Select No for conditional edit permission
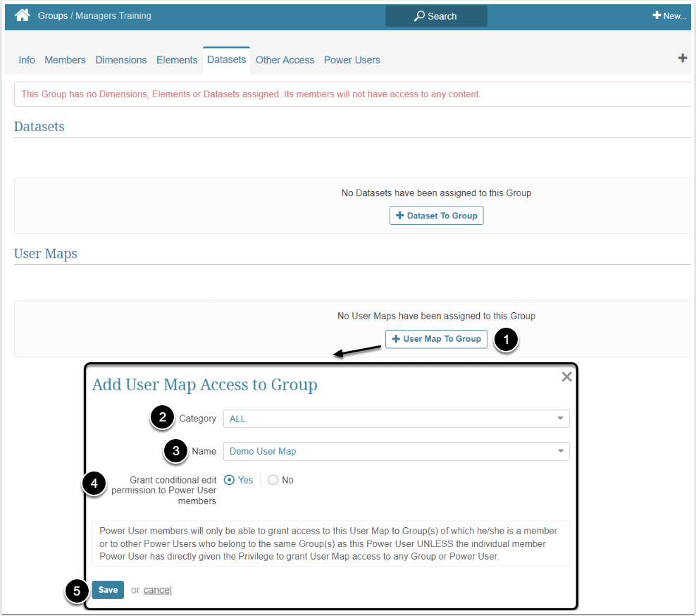The image size is (696, 616). point(273,480)
